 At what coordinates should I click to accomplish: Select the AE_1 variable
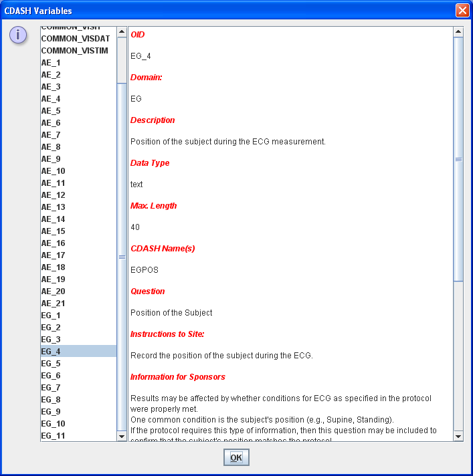(x=51, y=63)
